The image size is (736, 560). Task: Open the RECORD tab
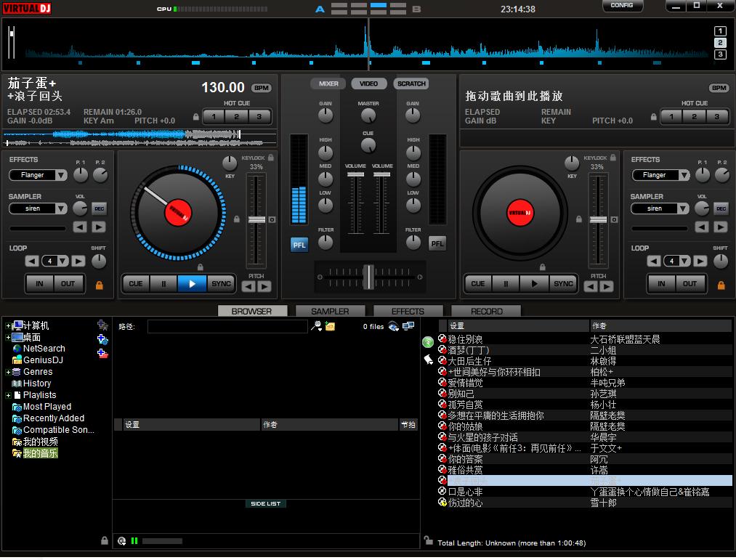click(486, 311)
